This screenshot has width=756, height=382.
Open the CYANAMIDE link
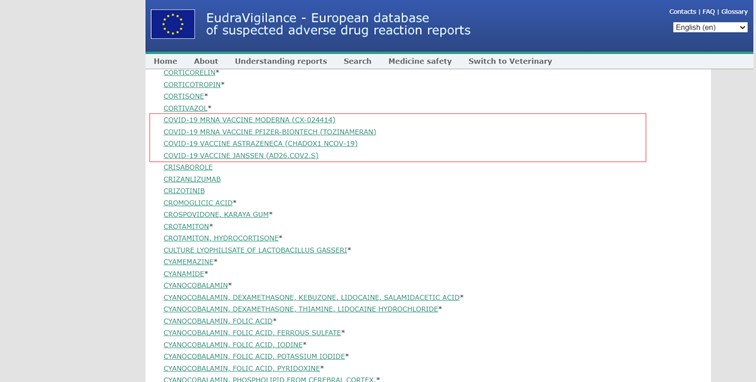tap(184, 273)
